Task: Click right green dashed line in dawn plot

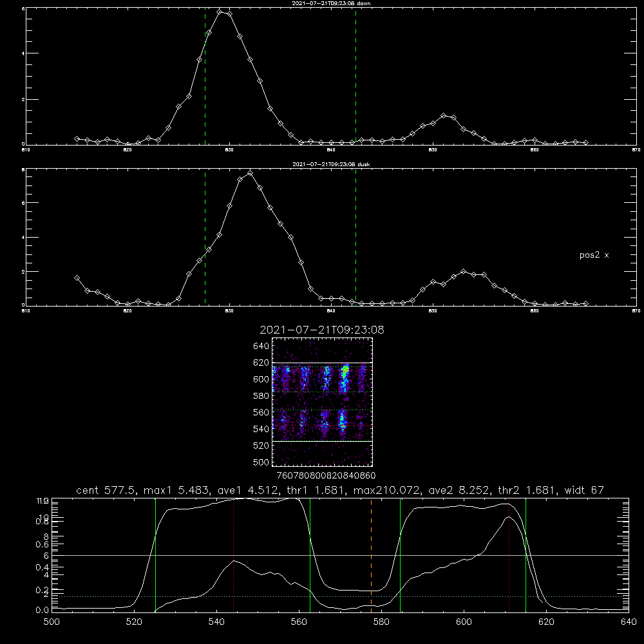Action: click(x=355, y=76)
